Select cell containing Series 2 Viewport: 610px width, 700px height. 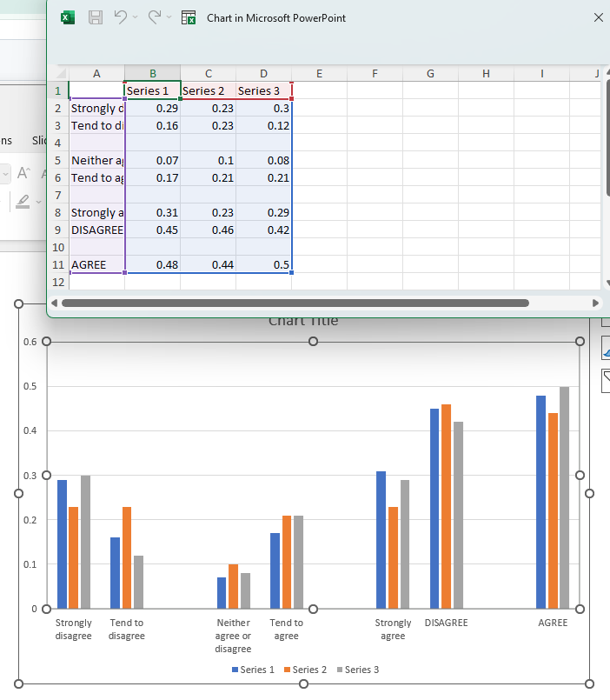point(208,91)
